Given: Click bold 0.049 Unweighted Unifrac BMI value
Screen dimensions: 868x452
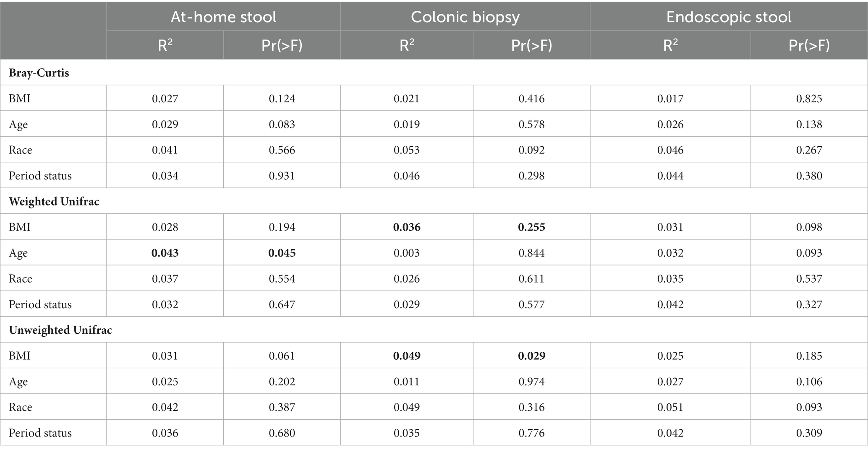Looking at the screenshot, I should (x=407, y=356).
